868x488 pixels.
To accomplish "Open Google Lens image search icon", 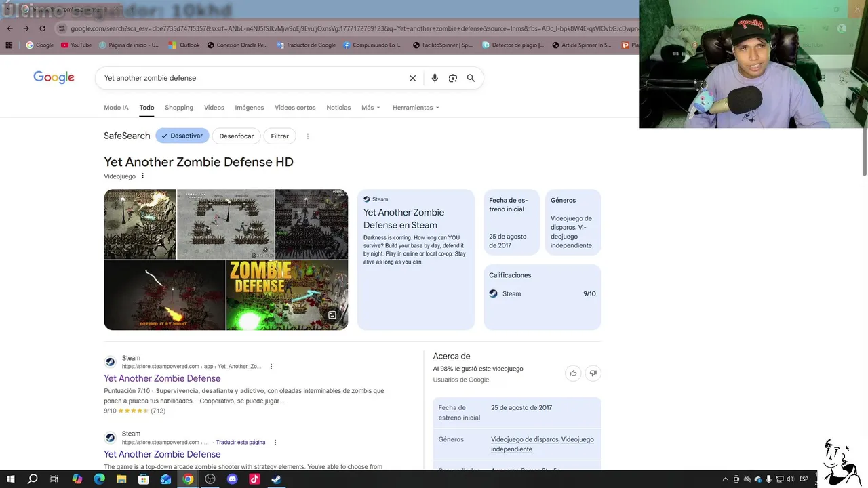I will point(453,78).
